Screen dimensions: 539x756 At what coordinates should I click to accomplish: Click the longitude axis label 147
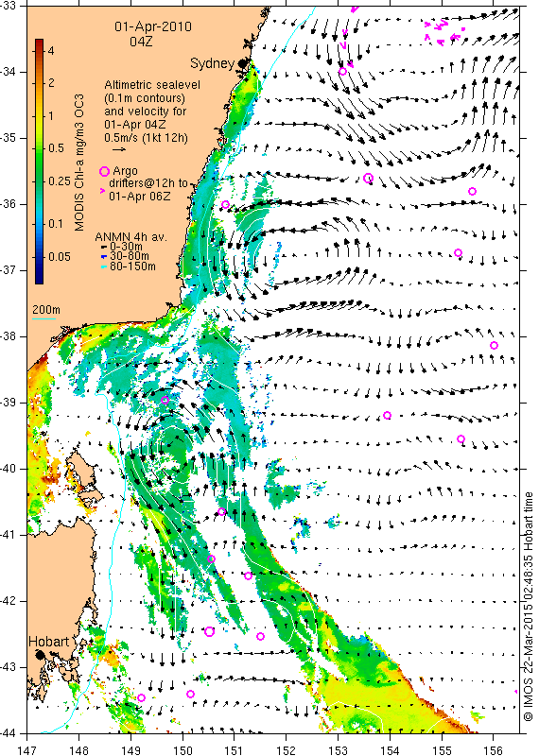[27, 750]
